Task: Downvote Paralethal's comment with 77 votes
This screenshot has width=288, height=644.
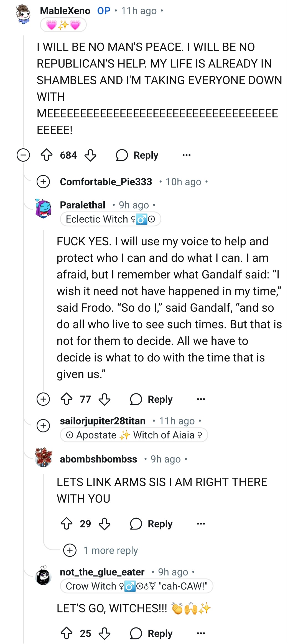Action: [x=105, y=399]
